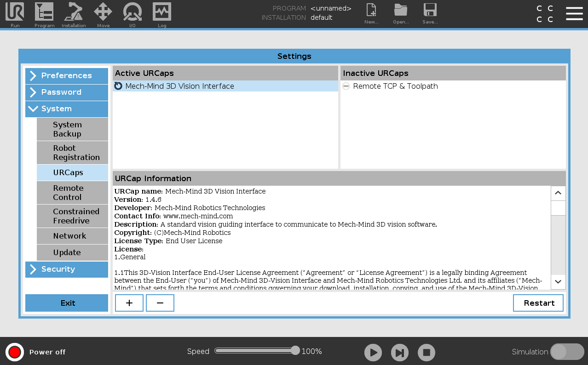Expand the Preferences section
The width and height of the screenshot is (588, 365).
[x=67, y=76]
